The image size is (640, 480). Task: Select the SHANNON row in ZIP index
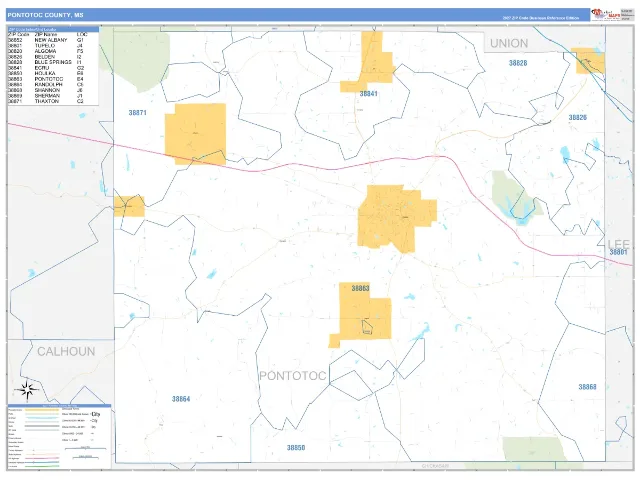pos(46,90)
